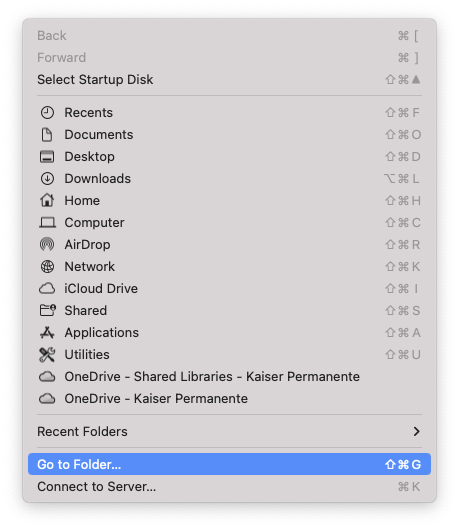Screen dimensions: 459x529
Task: Click the Network globe icon
Action: pos(47,267)
